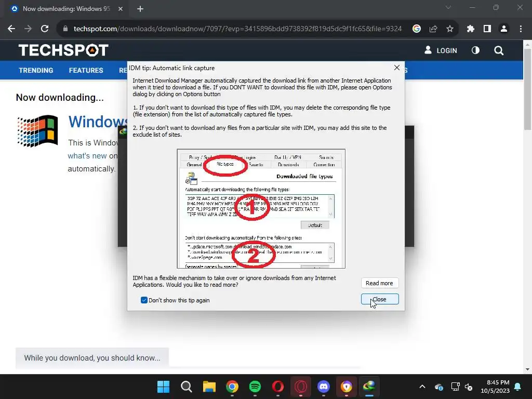The image size is (532, 399).
Task: Click the display network tray icon
Action: coord(455,387)
